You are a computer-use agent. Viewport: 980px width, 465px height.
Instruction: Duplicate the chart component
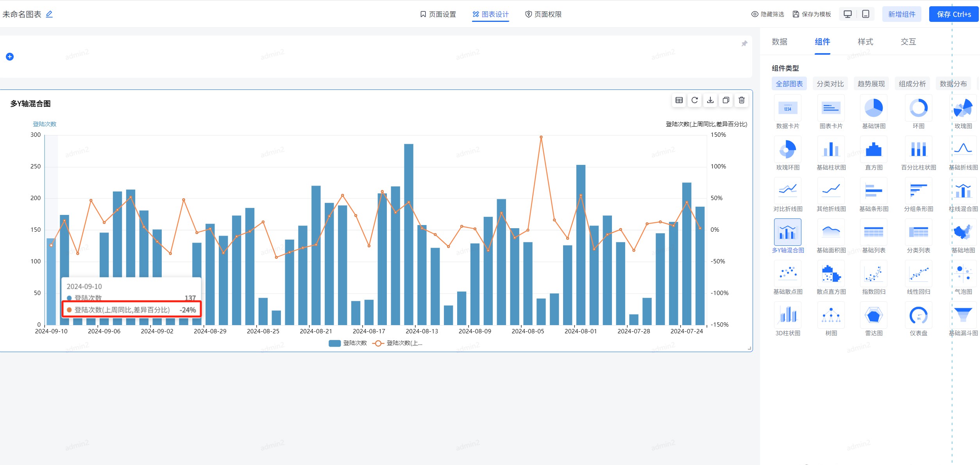point(726,100)
